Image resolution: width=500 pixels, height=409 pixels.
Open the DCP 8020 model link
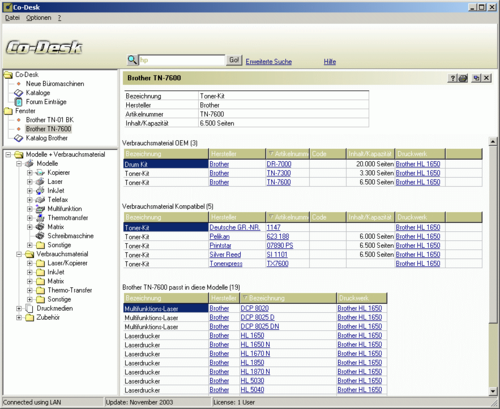tap(255, 308)
